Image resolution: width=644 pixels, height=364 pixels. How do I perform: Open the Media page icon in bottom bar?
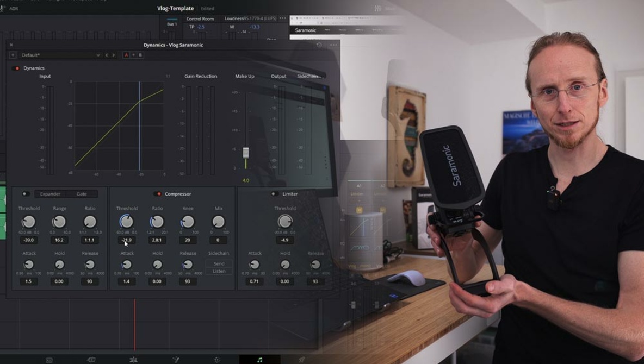[49, 360]
